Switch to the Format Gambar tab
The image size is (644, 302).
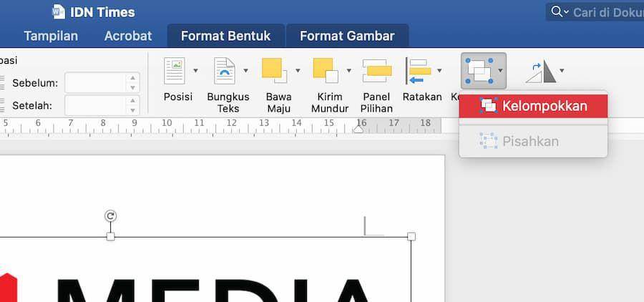coord(347,36)
